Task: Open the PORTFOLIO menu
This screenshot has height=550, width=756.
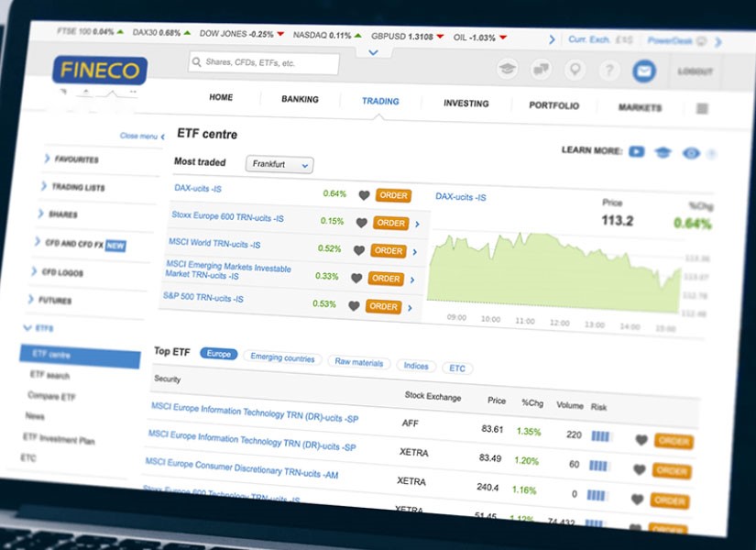Action: click(x=554, y=105)
